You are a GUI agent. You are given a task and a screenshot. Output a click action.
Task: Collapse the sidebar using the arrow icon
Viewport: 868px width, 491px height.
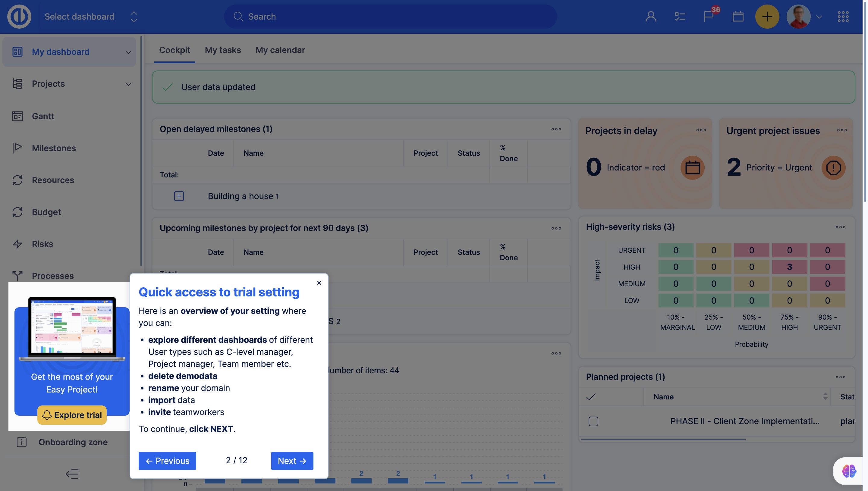pyautogui.click(x=72, y=474)
